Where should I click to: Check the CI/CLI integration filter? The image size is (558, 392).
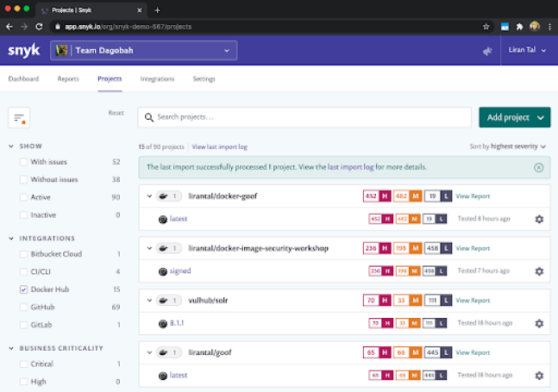pyautogui.click(x=23, y=272)
